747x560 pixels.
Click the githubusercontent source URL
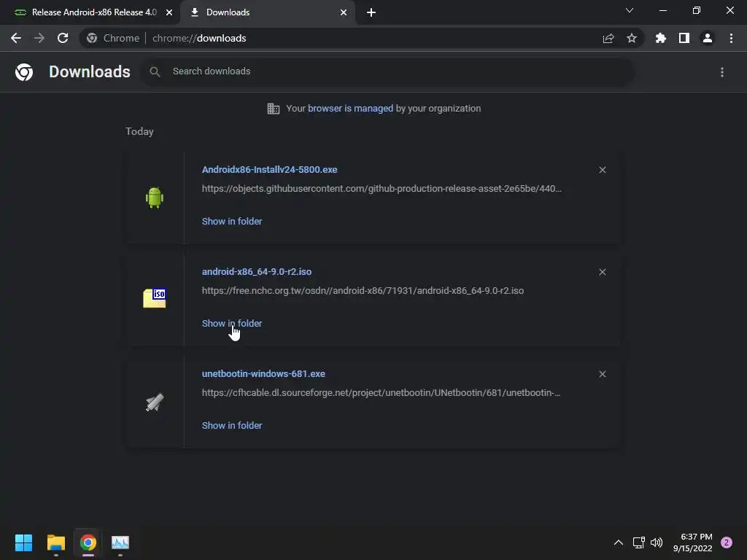[x=382, y=189]
